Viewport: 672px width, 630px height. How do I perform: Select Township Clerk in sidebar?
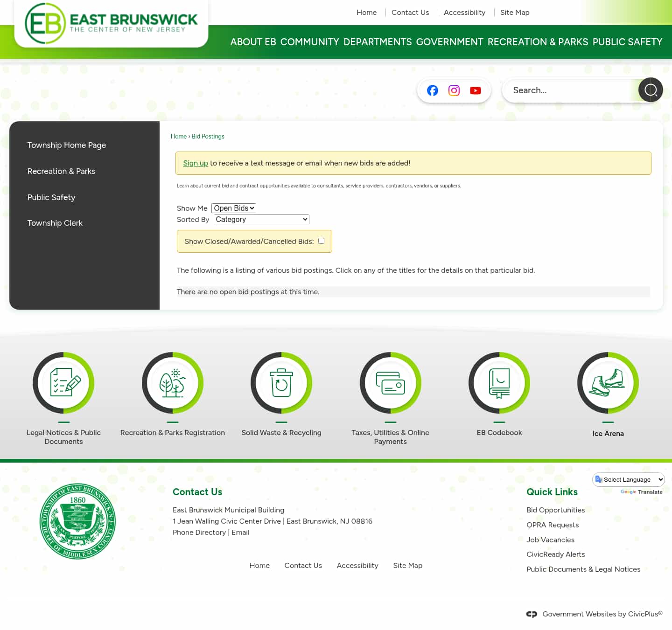(55, 223)
